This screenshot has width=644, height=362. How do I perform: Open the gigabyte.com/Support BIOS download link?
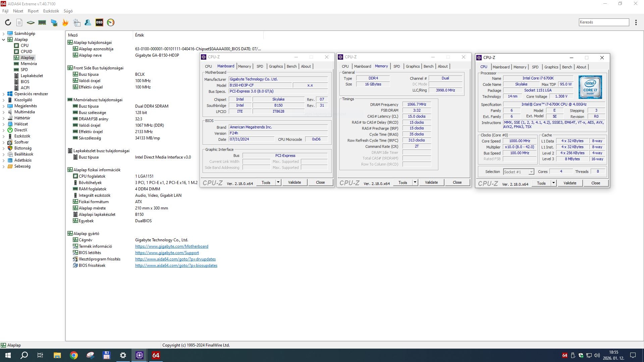click(x=167, y=253)
